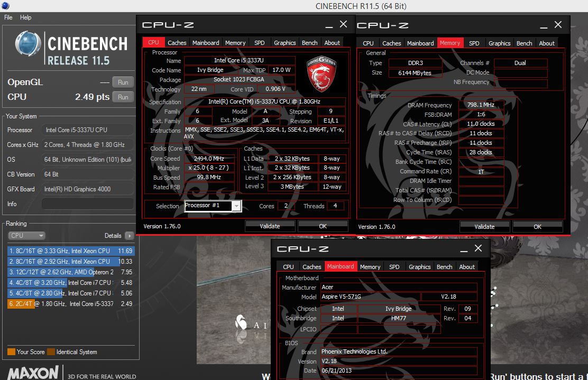The height and width of the screenshot is (380, 588).
Task: Open Graphics tab in Memory CPU-Z window
Action: pyautogui.click(x=500, y=43)
